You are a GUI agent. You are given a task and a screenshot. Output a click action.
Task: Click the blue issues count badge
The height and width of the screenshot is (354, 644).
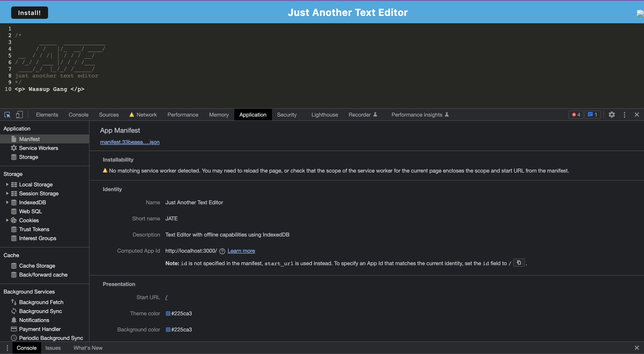[x=592, y=115]
